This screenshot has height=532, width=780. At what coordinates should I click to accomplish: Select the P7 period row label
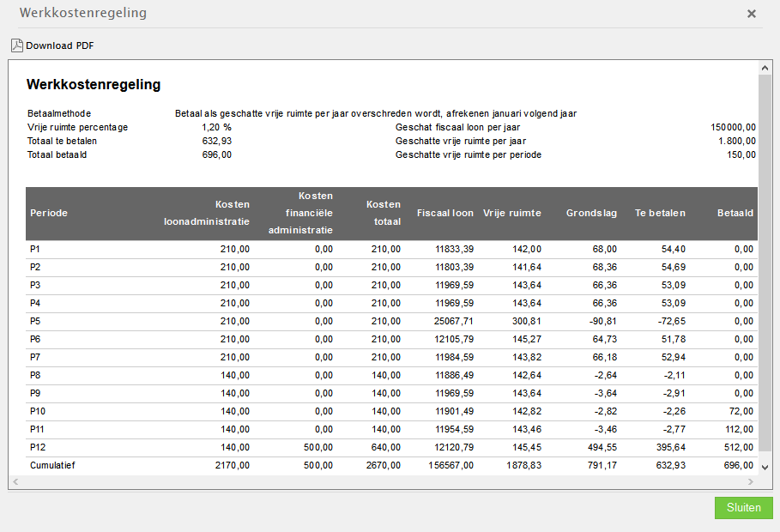(35, 357)
